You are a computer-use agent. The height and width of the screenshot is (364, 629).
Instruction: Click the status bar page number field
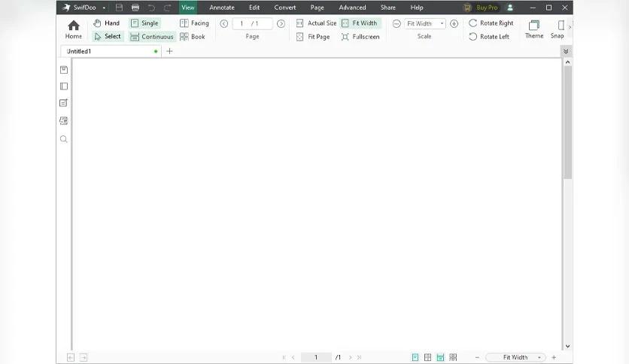click(316, 357)
